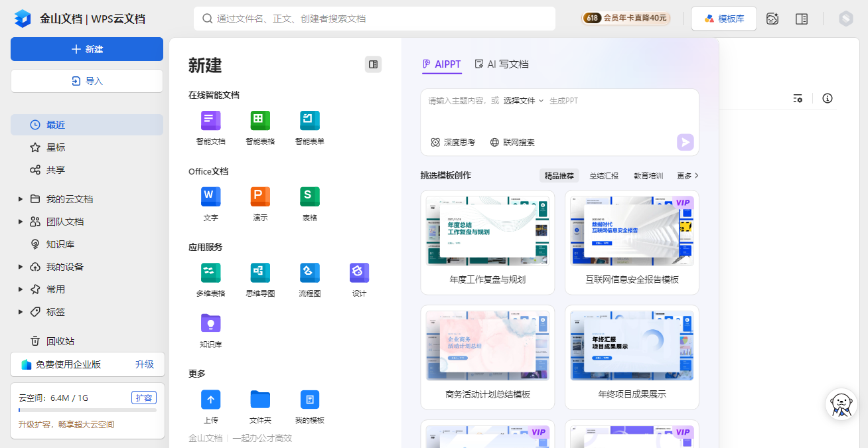Open the 思维导图 mind map service
Viewport: 868px width, 448px height.
point(260,279)
